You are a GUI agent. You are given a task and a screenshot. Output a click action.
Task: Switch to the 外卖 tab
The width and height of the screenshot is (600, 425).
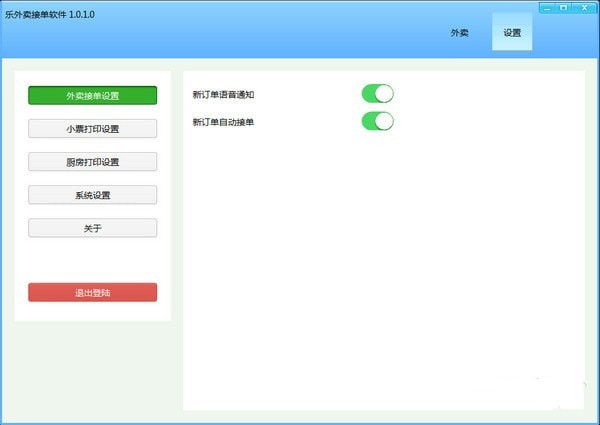[459, 33]
